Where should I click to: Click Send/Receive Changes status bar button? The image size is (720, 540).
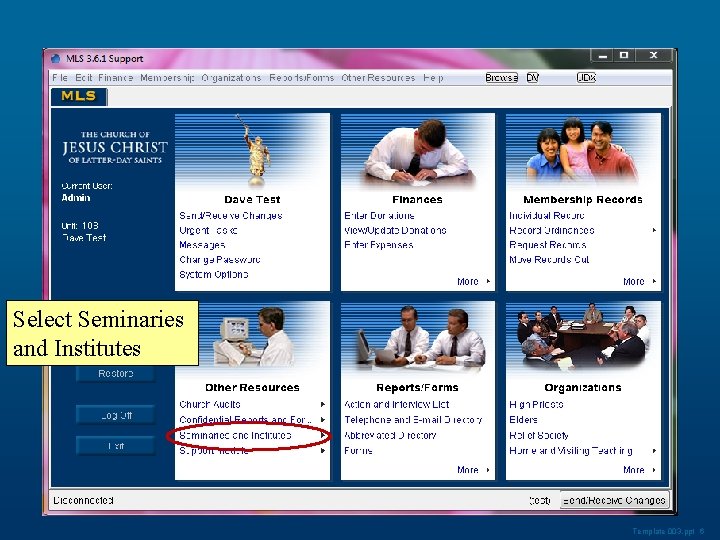tap(614, 500)
